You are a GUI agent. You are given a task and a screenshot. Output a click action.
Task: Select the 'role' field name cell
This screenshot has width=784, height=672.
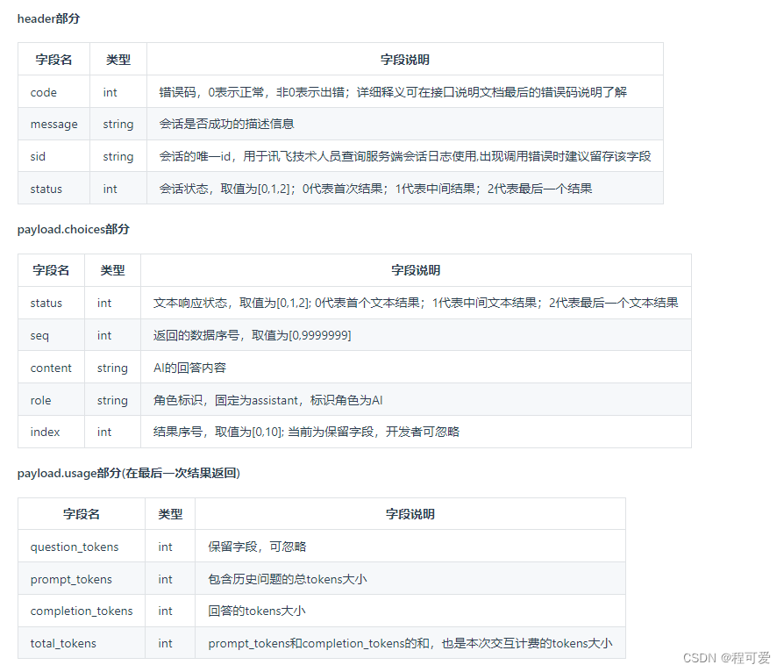[x=52, y=400]
